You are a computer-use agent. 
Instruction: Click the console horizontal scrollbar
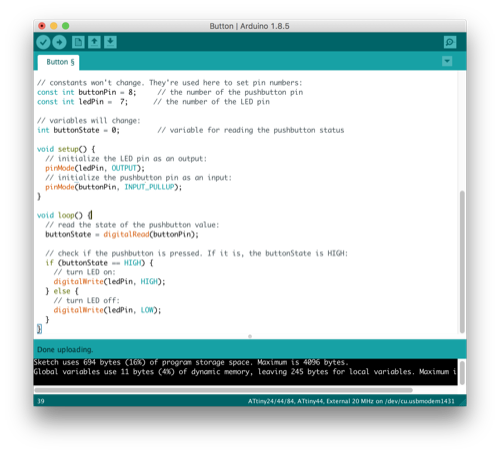224,390
